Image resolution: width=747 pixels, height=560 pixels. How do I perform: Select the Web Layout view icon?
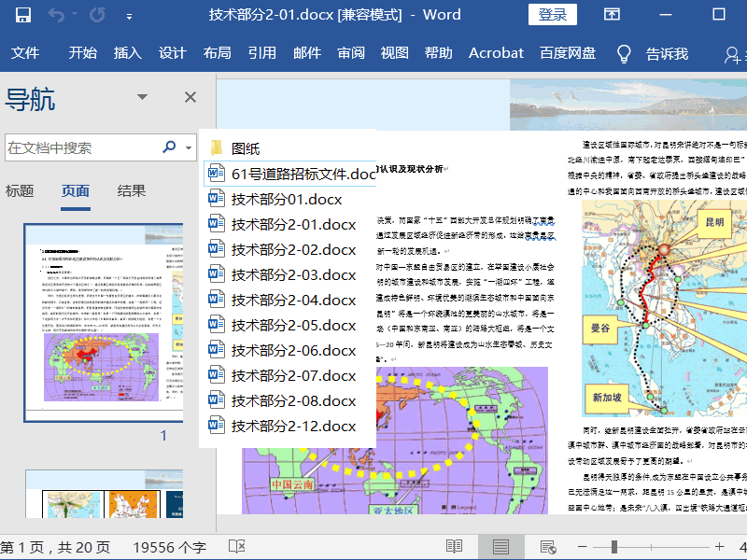(547, 546)
